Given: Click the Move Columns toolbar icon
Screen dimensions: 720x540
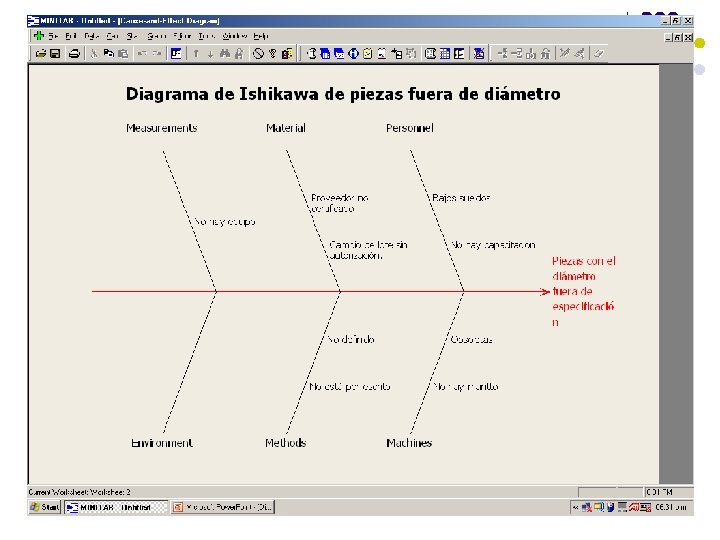Looking at the screenshot, I should [546, 54].
